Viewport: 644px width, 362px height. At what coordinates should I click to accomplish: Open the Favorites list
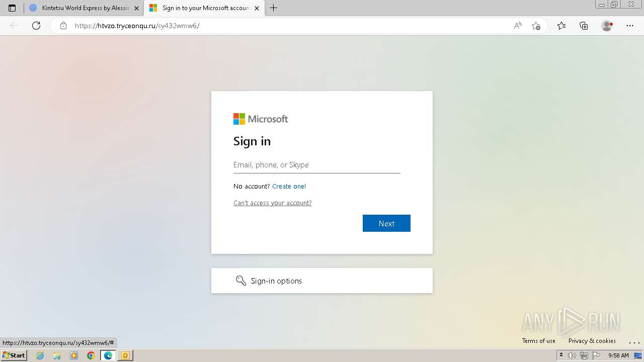[561, 26]
